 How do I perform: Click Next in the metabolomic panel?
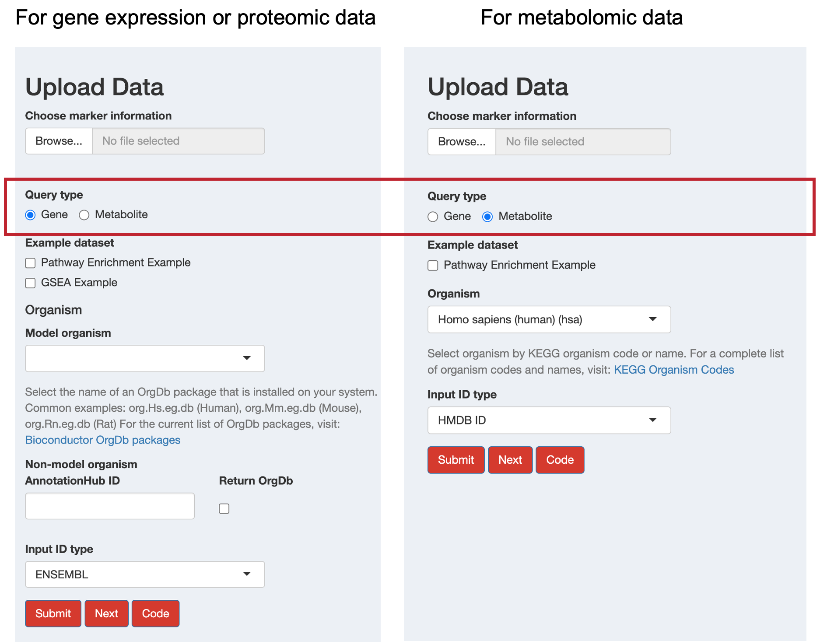pos(510,460)
